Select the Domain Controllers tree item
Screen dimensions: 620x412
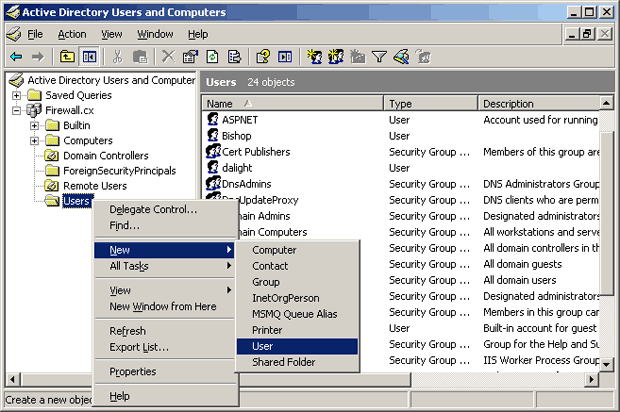(106, 155)
